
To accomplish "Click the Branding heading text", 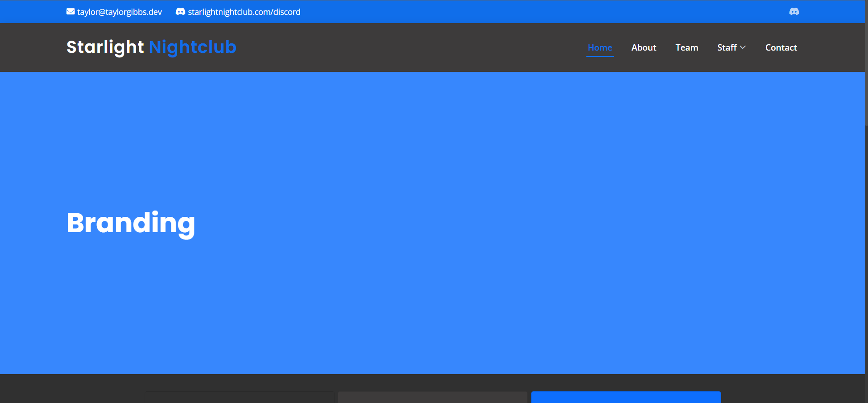I will point(131,223).
